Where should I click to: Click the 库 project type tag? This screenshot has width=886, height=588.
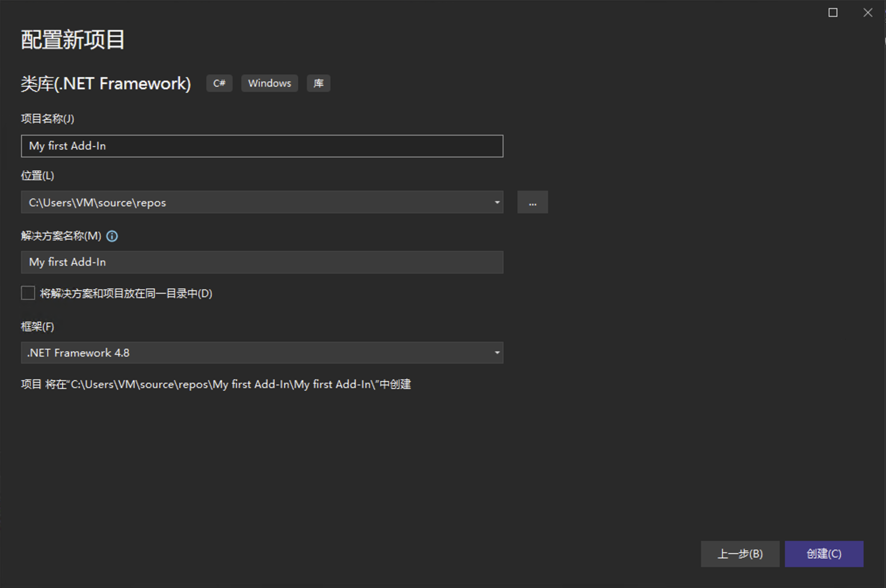point(318,83)
